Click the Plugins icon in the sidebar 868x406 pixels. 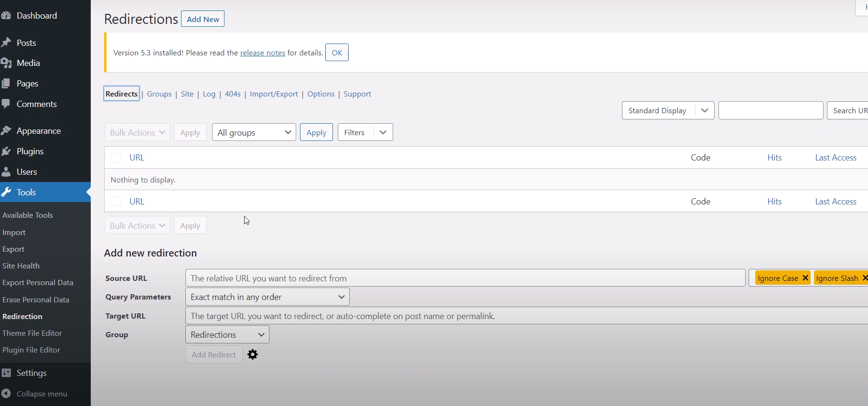click(x=6, y=151)
